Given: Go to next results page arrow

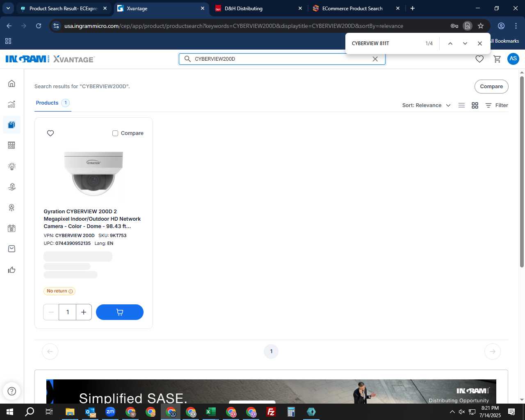Looking at the screenshot, I should coord(493,352).
